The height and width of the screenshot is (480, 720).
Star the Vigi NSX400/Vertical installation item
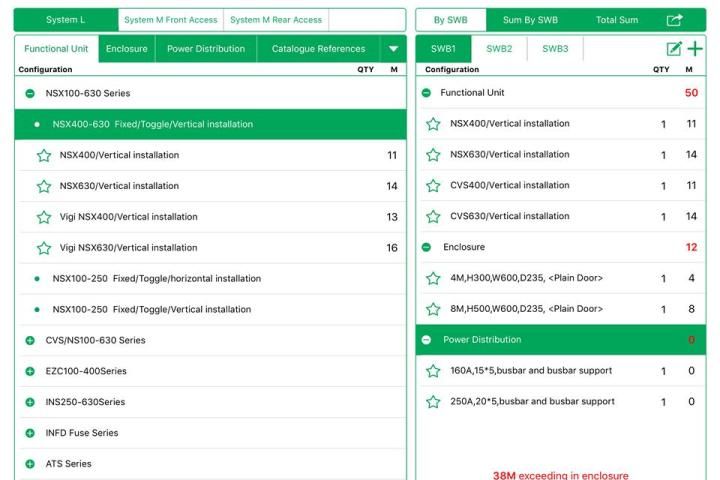(44, 217)
